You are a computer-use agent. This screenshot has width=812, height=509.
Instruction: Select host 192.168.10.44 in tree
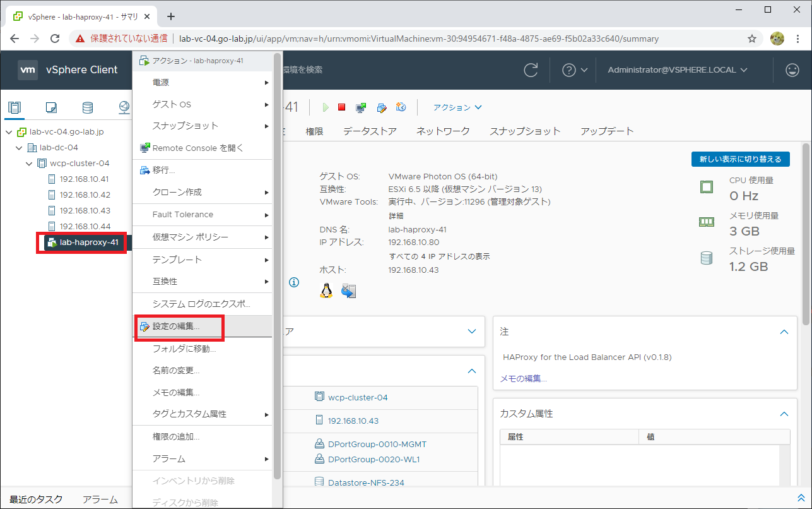(85, 226)
